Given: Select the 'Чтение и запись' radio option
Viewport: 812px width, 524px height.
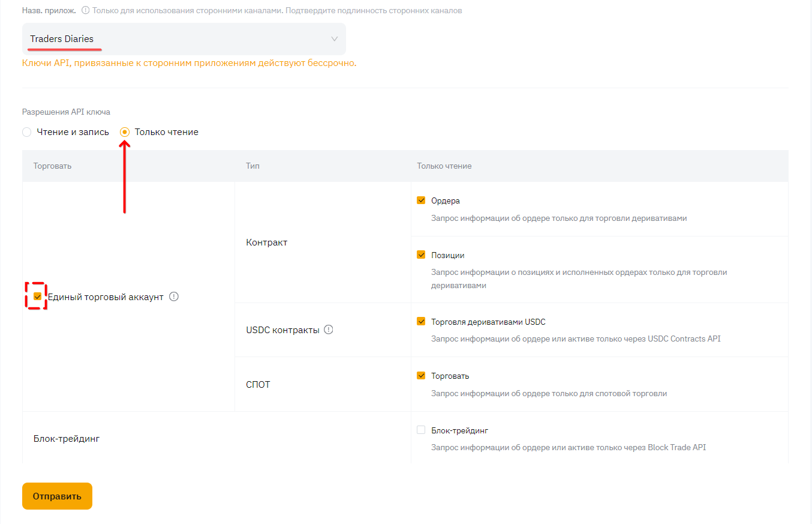Looking at the screenshot, I should point(26,132).
